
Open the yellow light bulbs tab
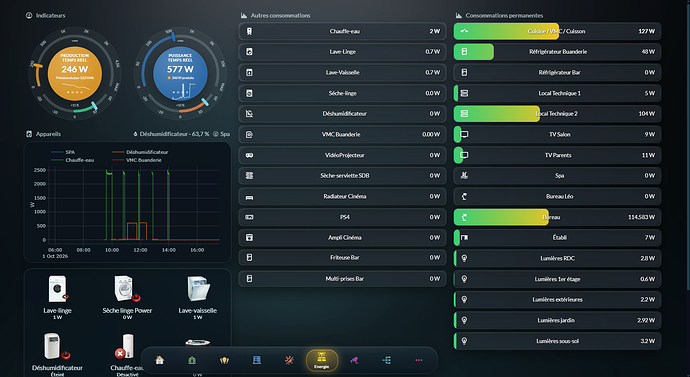click(x=224, y=360)
